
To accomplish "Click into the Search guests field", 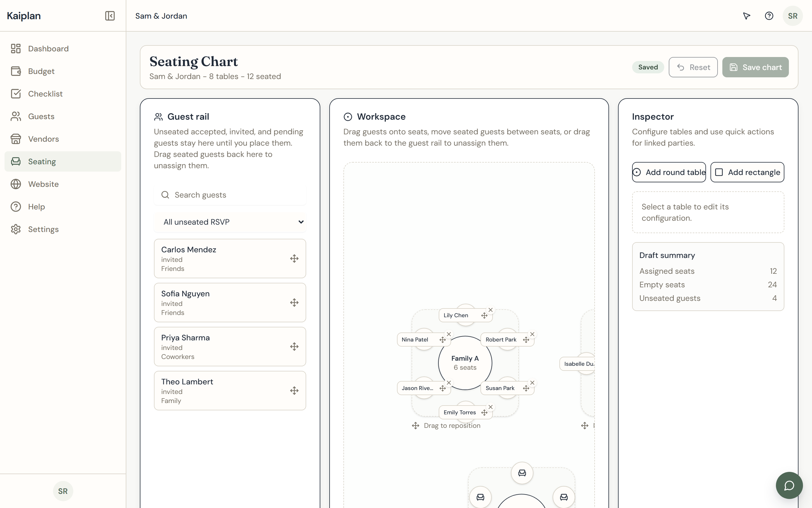I will point(230,195).
